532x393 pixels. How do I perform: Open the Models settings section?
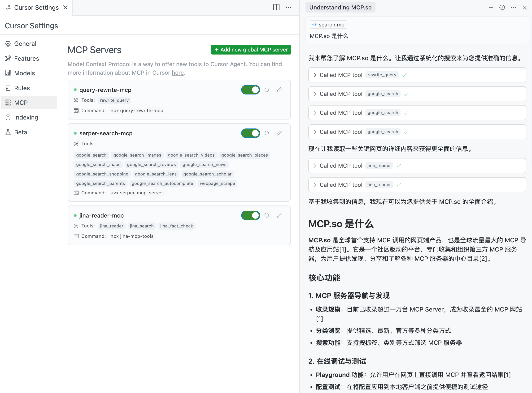25,73
